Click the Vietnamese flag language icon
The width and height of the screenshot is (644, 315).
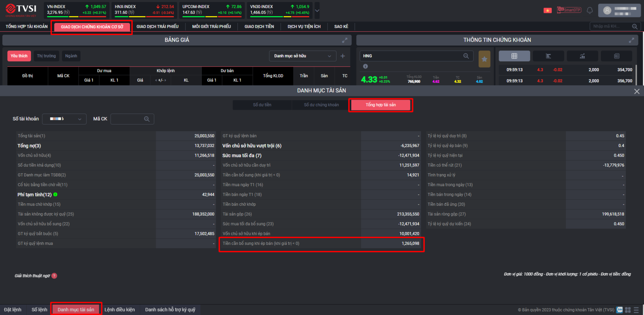click(547, 10)
